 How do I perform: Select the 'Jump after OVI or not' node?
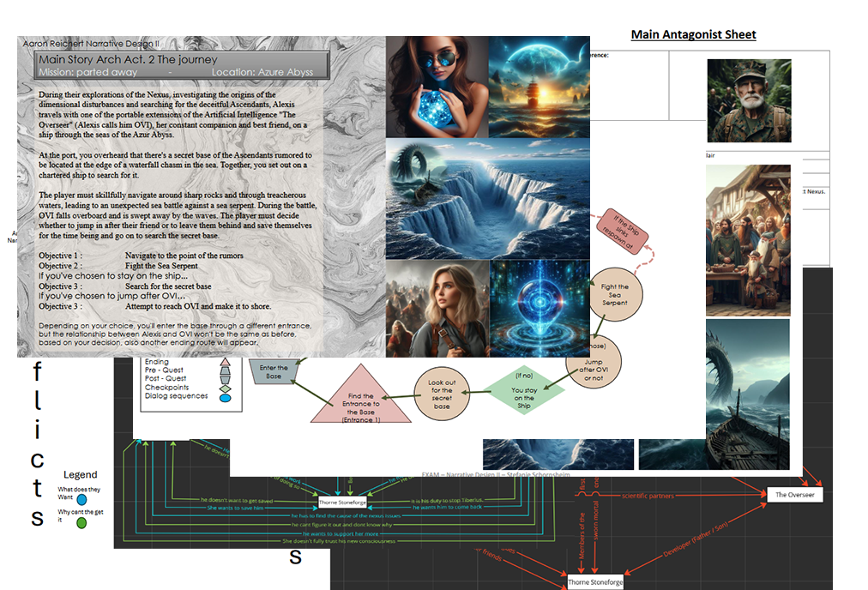[594, 363]
